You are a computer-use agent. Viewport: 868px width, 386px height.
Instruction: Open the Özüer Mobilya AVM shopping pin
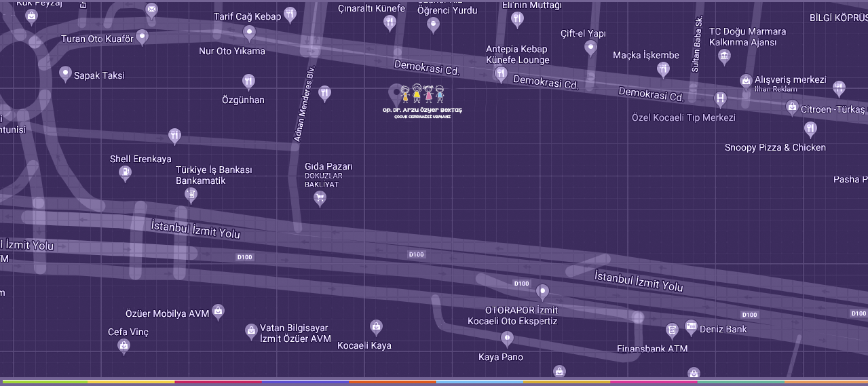pyautogui.click(x=218, y=312)
